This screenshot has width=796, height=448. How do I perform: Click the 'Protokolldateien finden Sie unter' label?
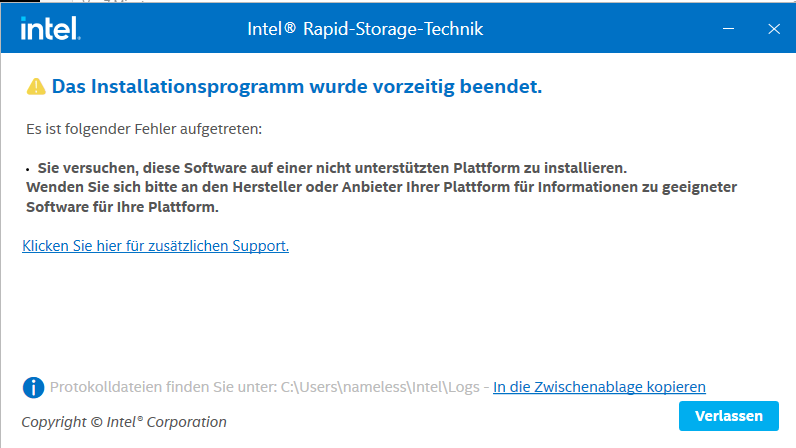(162, 387)
